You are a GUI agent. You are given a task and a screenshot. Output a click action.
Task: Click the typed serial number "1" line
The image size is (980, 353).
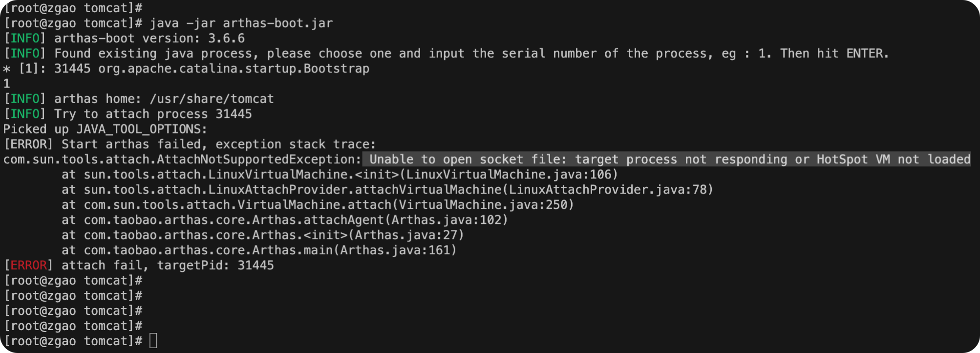point(7,84)
